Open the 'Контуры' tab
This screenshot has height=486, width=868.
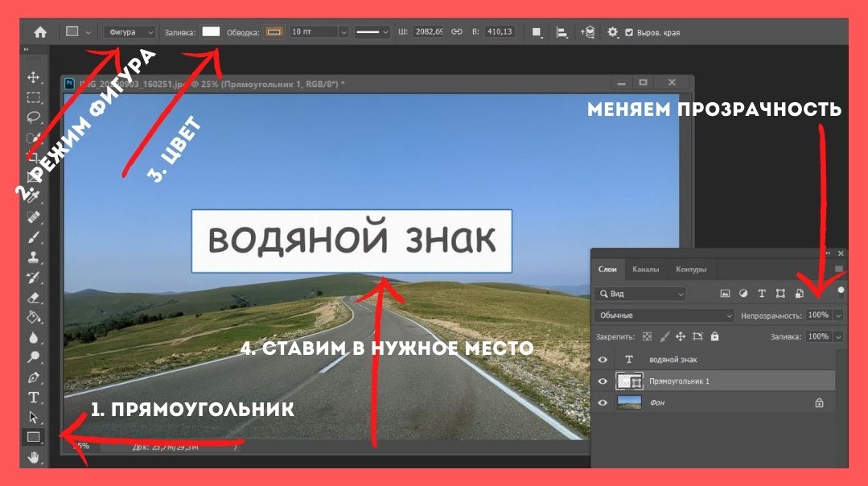691,270
